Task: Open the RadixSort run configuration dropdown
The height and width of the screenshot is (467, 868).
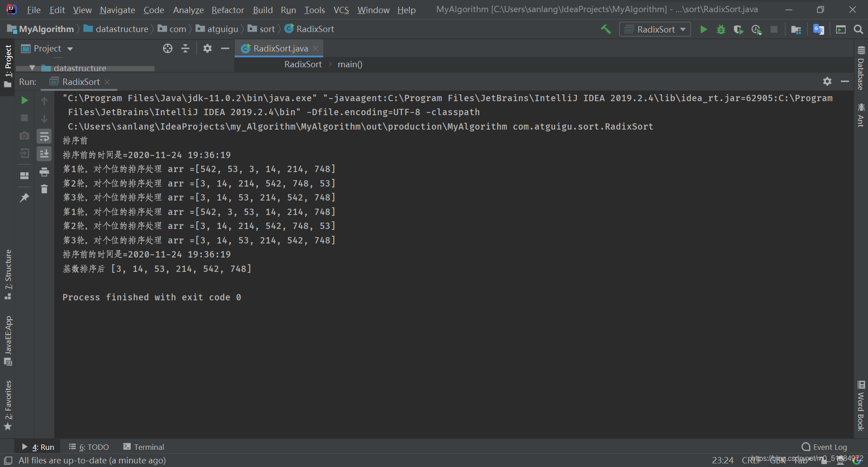Action: pyautogui.click(x=655, y=29)
